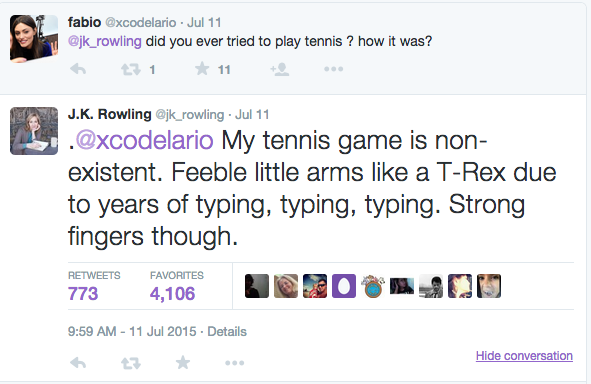View the 773 retweets list
591x384 pixels.
tap(94, 286)
